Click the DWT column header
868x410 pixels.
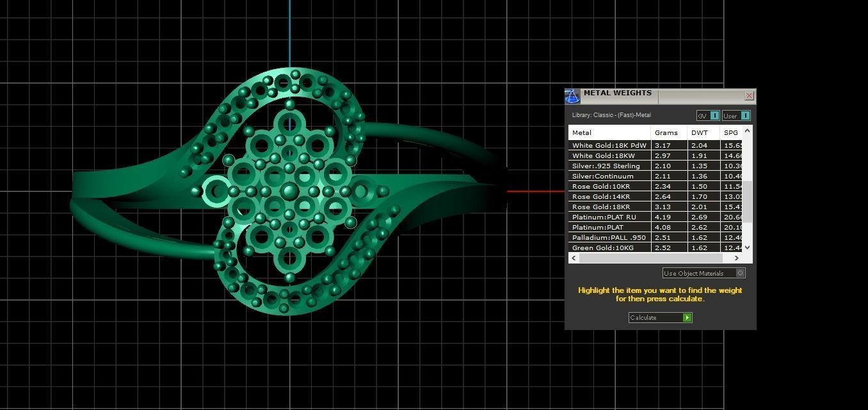(x=703, y=132)
